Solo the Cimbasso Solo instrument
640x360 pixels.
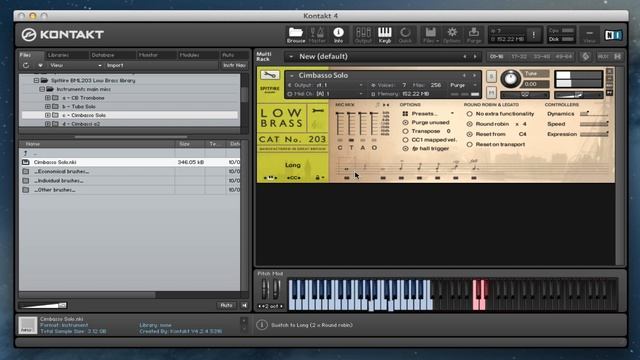click(x=491, y=76)
